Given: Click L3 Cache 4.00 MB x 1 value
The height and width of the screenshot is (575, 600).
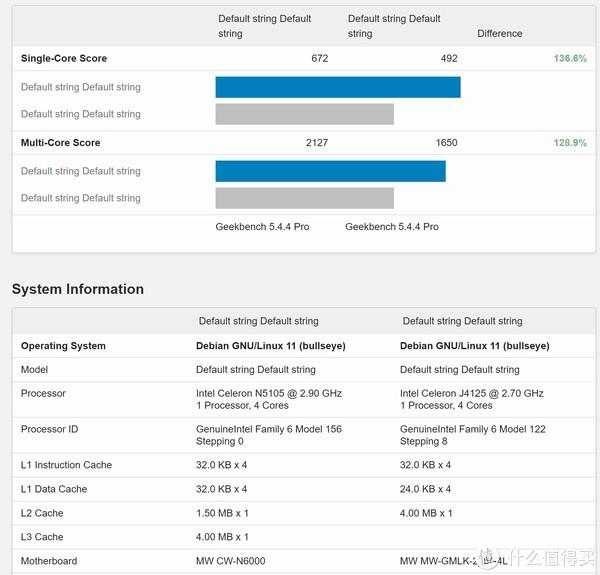Looking at the screenshot, I should click(x=222, y=537).
